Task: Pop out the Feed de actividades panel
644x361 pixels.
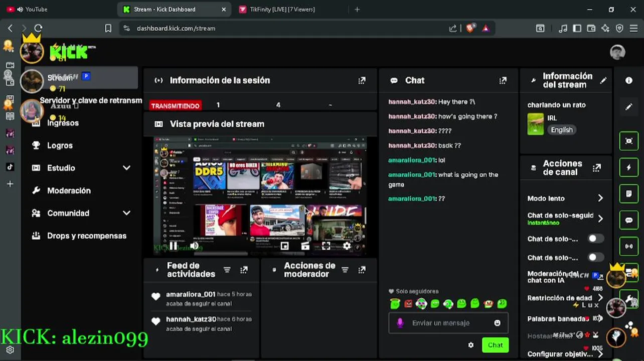Action: pyautogui.click(x=244, y=270)
